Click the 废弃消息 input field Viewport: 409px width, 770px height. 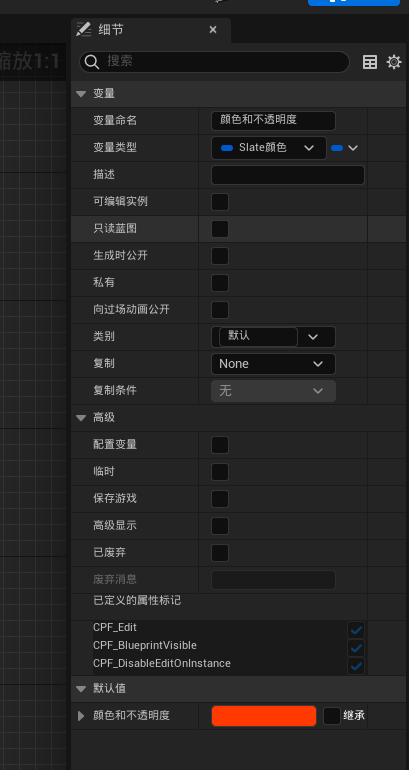coord(273,580)
